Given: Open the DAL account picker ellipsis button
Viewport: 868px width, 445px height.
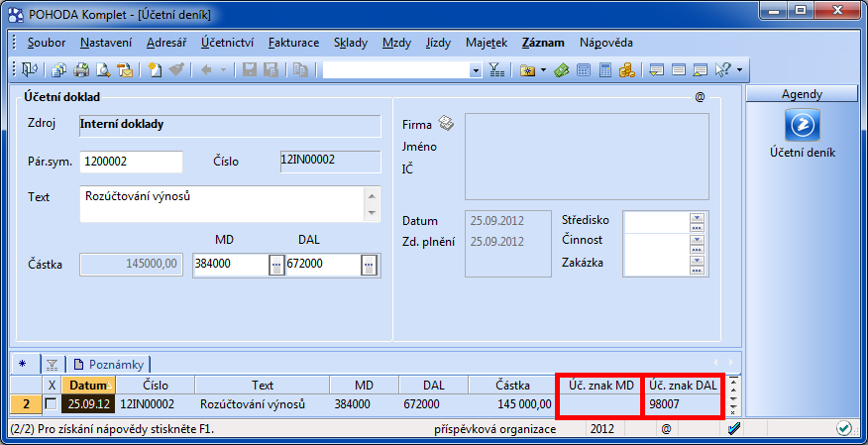Looking at the screenshot, I should (x=369, y=266).
